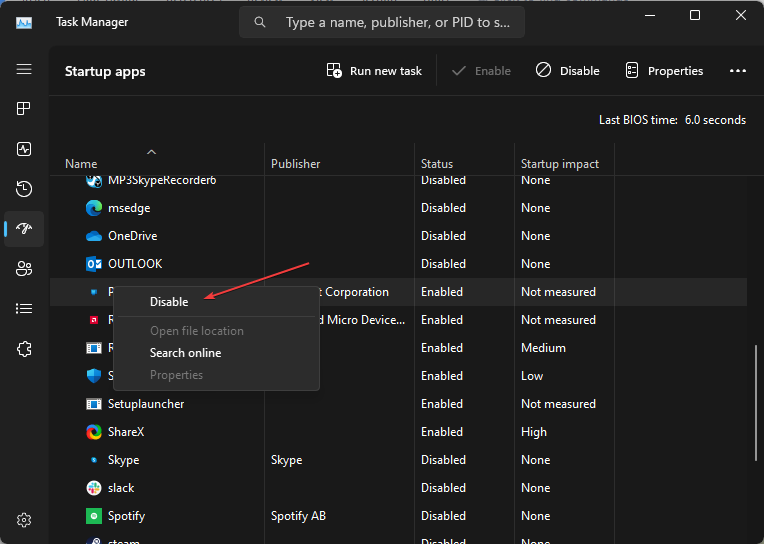Select Search online in context menu

pyautogui.click(x=185, y=353)
